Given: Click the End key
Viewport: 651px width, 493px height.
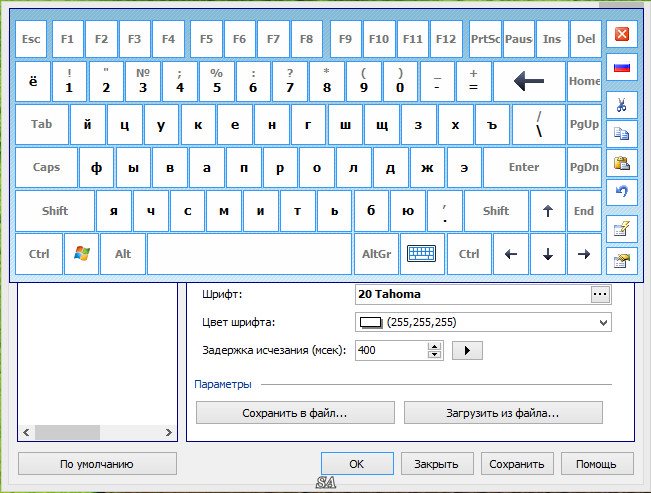Looking at the screenshot, I should tap(584, 211).
